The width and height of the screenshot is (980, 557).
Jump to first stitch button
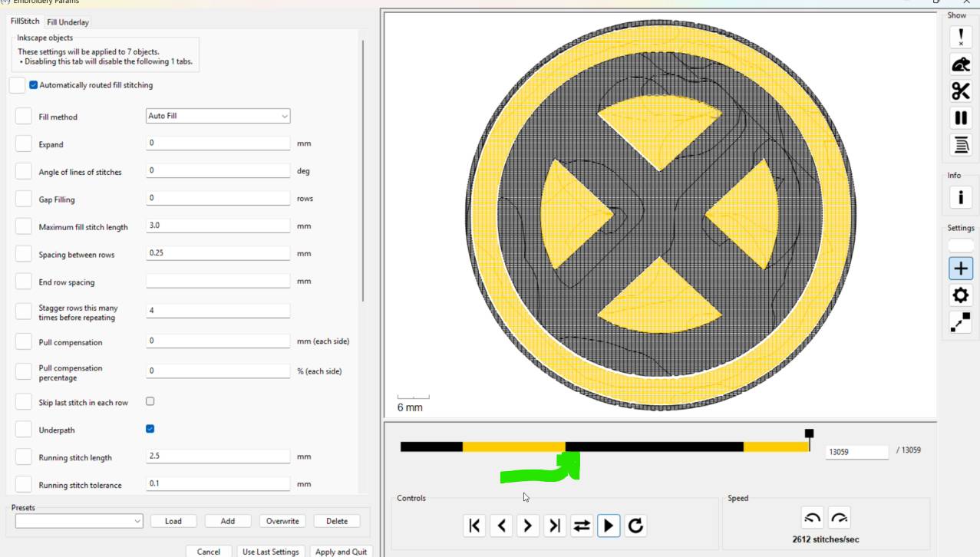tap(474, 526)
